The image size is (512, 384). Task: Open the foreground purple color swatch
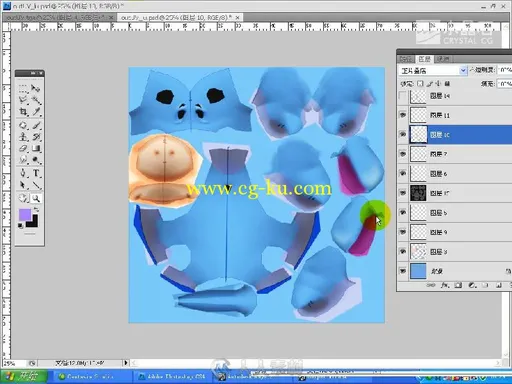point(25,215)
